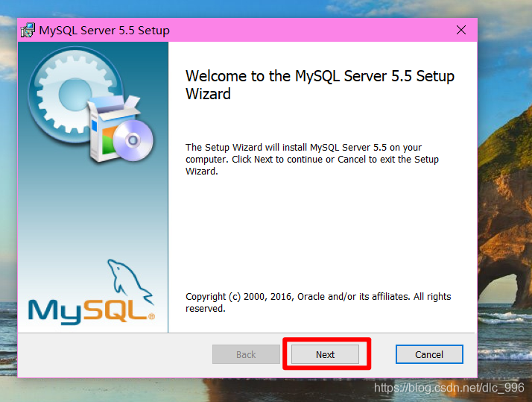Click the disabled Back button

pyautogui.click(x=246, y=354)
